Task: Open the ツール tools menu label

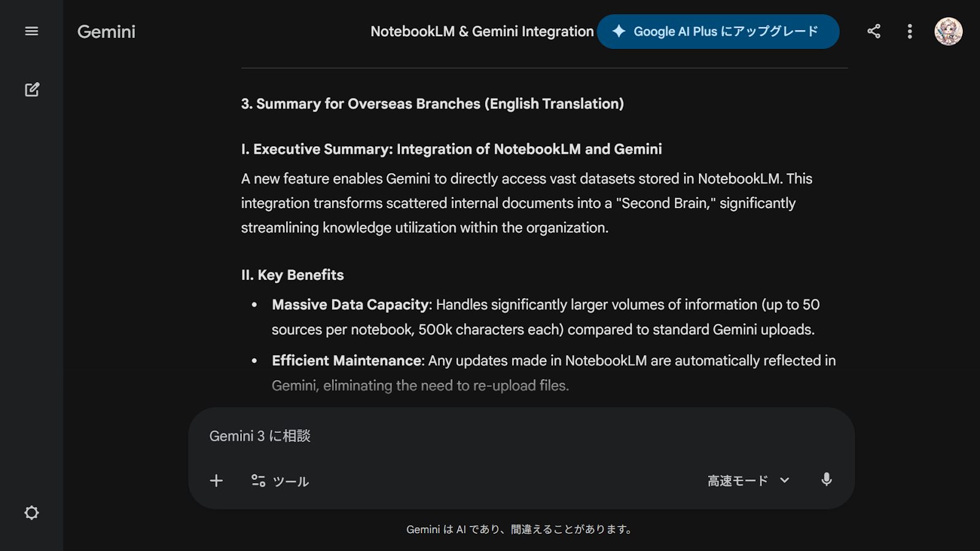Action: point(291,481)
